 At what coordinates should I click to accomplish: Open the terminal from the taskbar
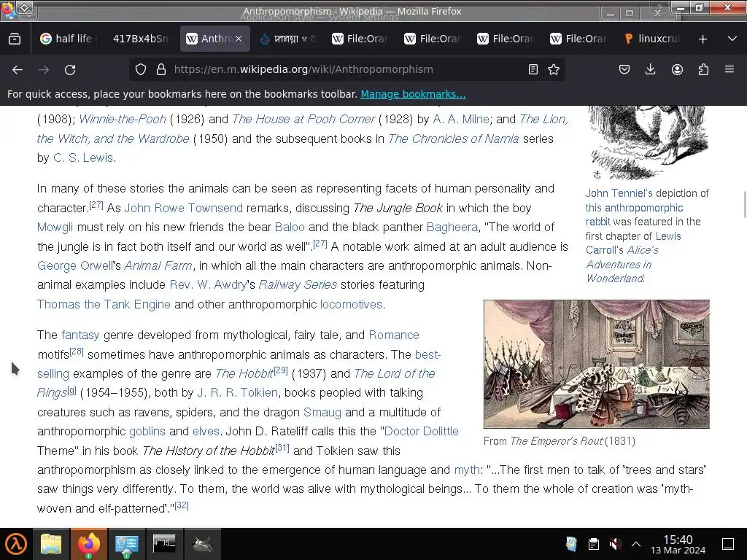point(164,544)
